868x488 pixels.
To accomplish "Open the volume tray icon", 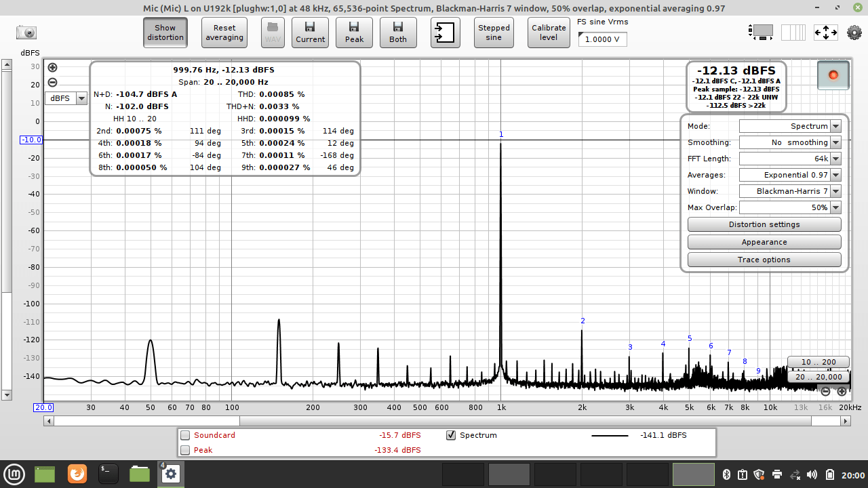I will tap(812, 474).
